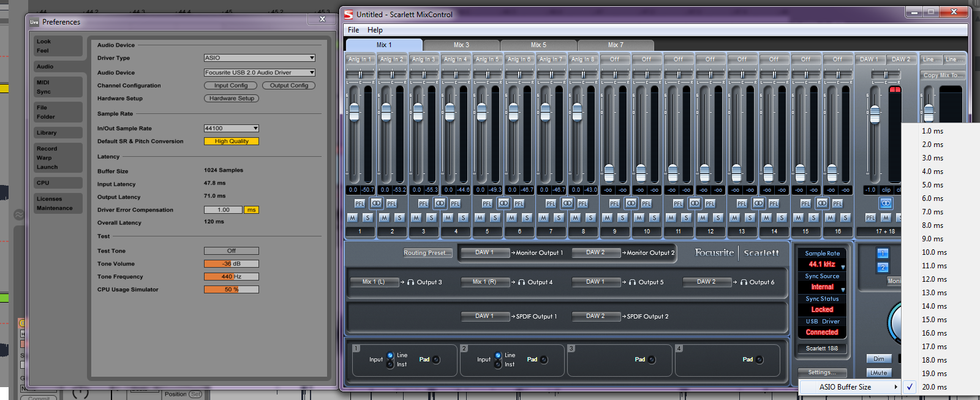980x400 pixels.
Task: Click the stereo link icon for channel 17+18
Action: pos(886,203)
